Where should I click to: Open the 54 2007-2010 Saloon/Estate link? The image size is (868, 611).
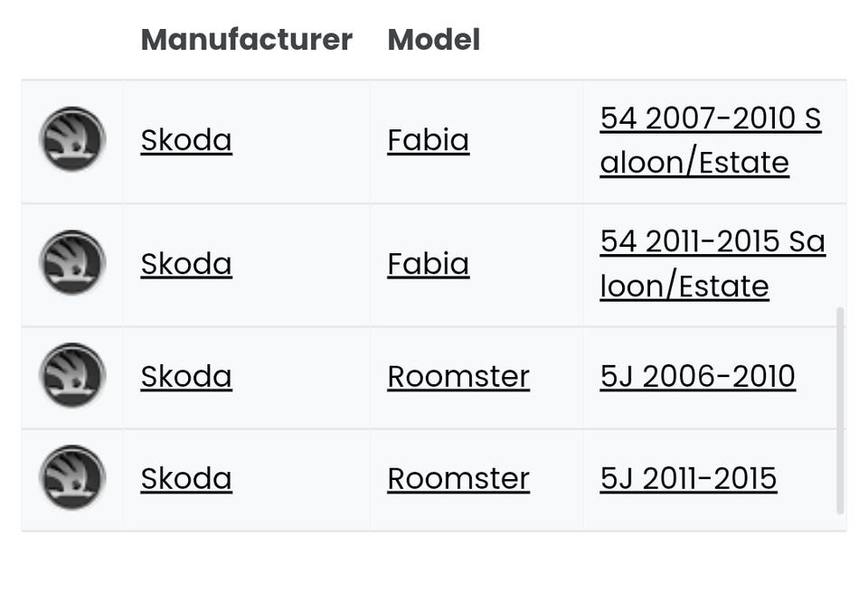click(710, 140)
